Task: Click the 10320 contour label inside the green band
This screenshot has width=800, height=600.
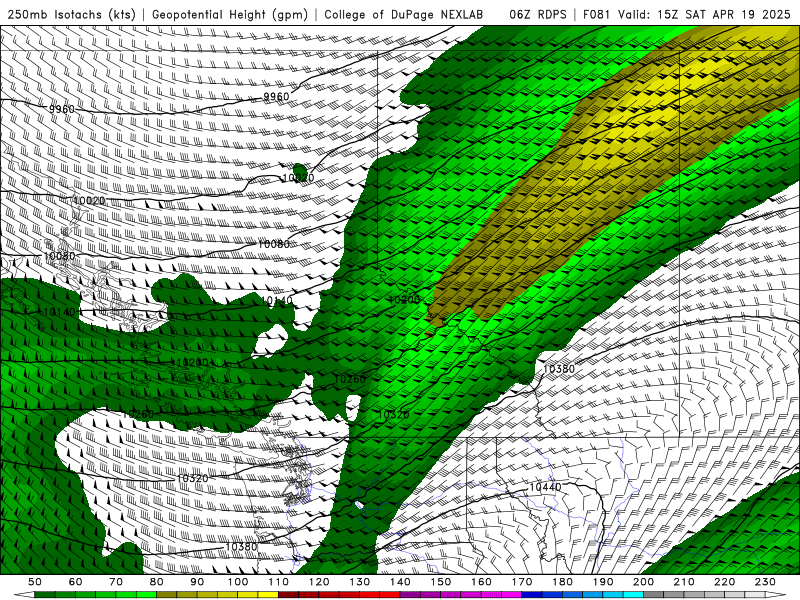Action: tap(393, 415)
